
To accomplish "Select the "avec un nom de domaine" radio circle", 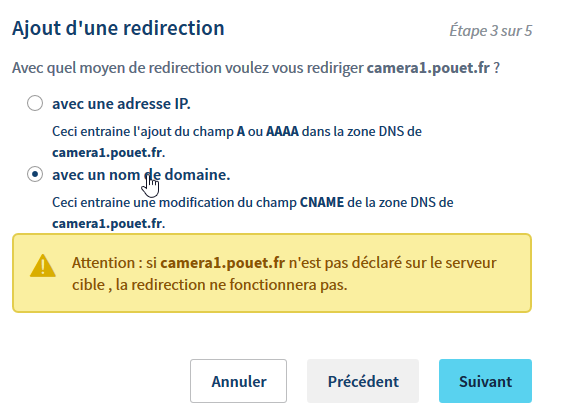I will [x=35, y=174].
